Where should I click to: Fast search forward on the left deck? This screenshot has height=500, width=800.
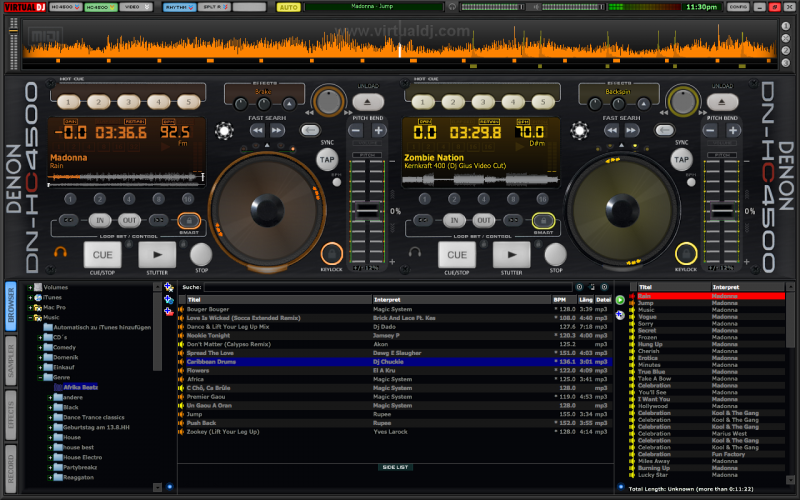[277, 130]
